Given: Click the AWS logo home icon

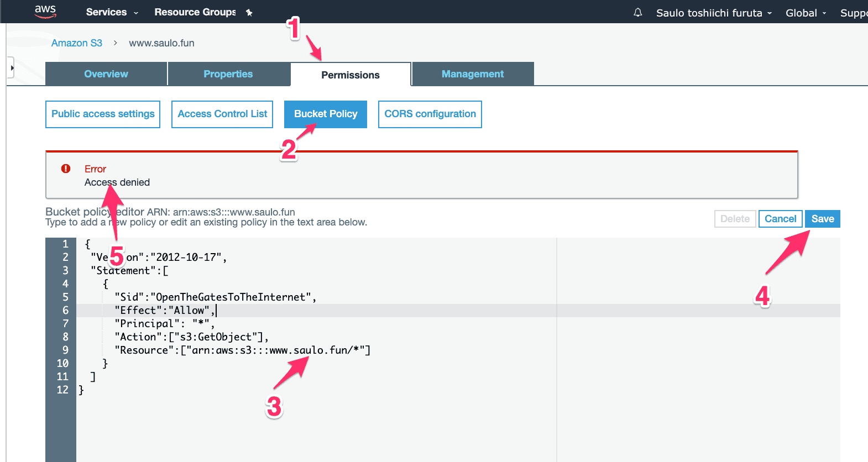Looking at the screenshot, I should [x=45, y=12].
